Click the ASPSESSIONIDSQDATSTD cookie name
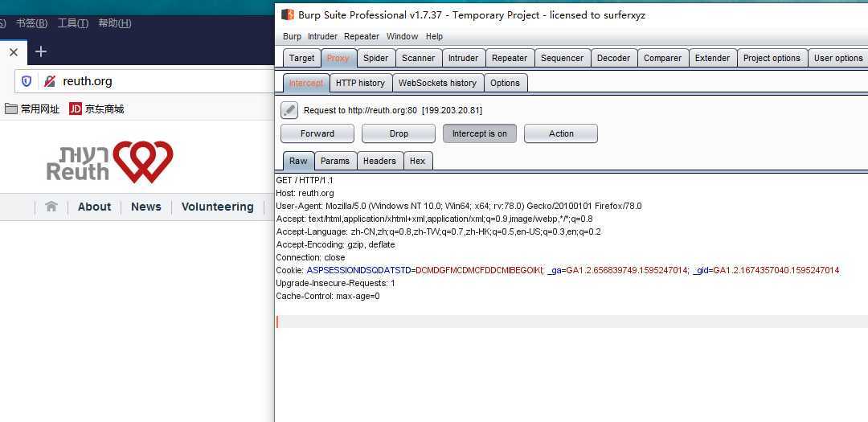 tap(358, 270)
